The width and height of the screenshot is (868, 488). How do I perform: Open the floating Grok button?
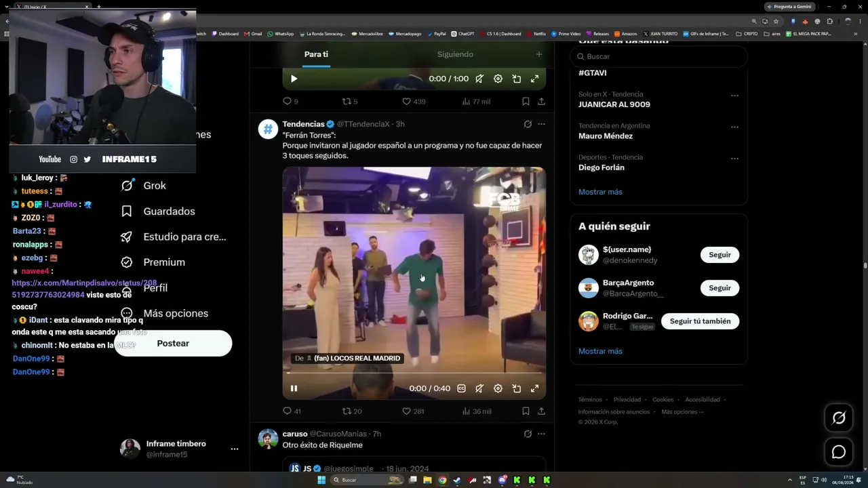pyautogui.click(x=839, y=418)
